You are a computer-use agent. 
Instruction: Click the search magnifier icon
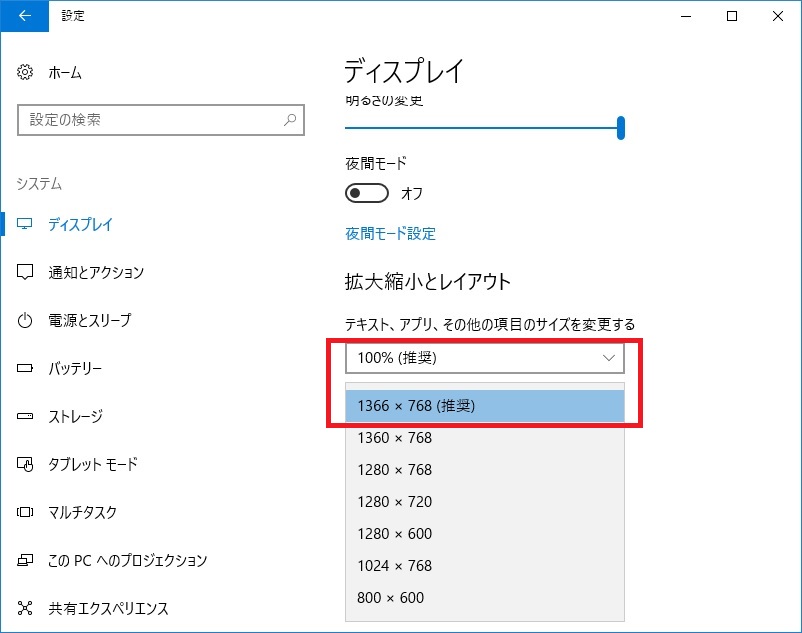(290, 120)
